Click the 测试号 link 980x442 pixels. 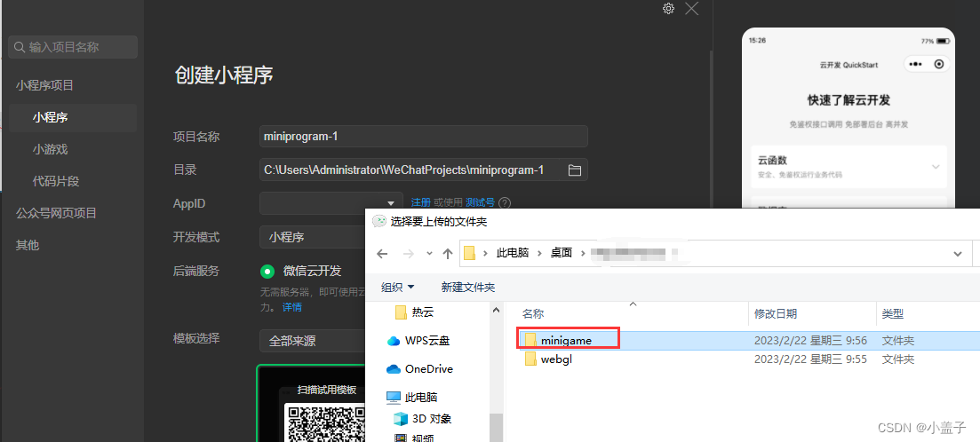click(480, 202)
